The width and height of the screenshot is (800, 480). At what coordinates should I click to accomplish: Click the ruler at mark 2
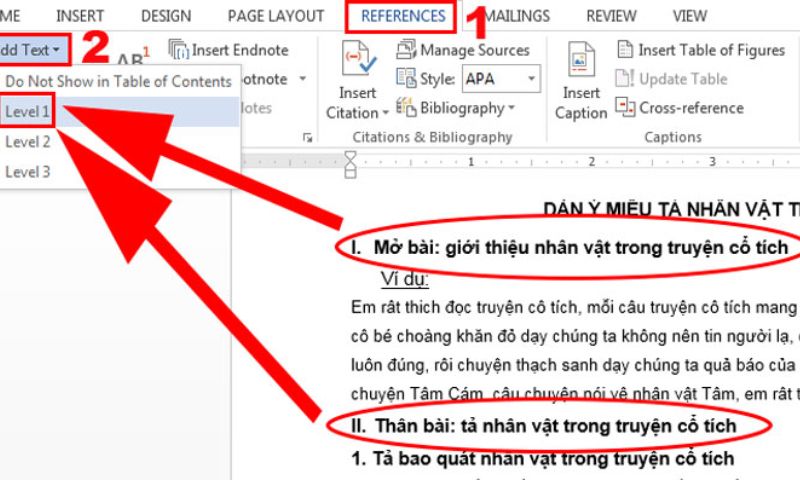[591, 162]
